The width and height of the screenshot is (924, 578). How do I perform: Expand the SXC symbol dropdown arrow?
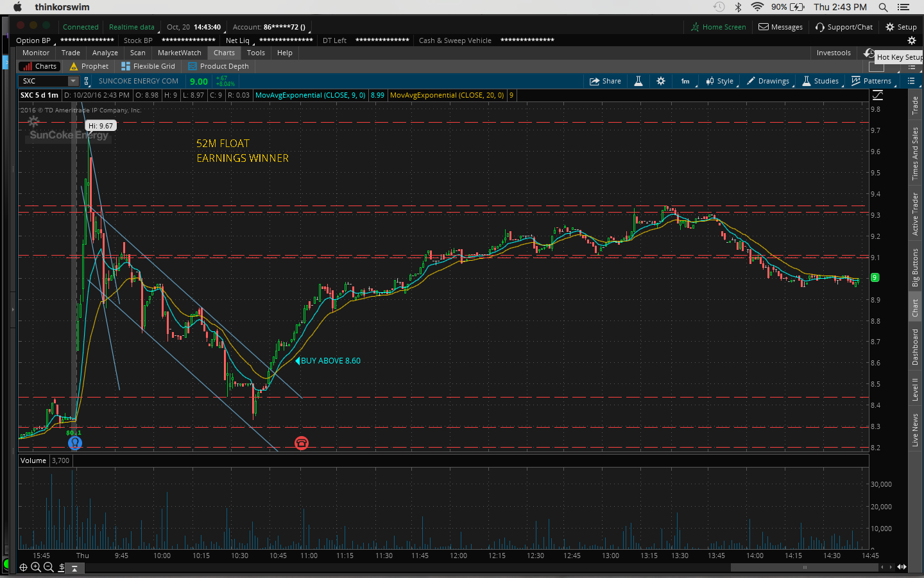73,81
